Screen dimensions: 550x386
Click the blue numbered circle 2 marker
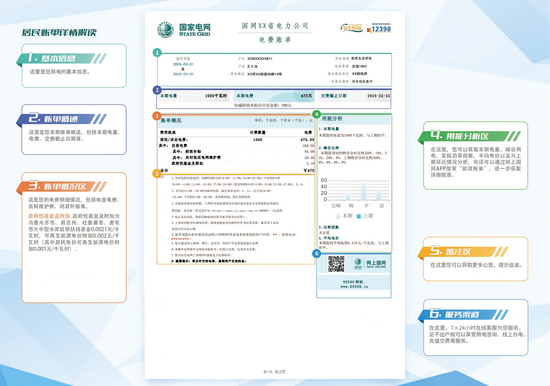click(157, 90)
